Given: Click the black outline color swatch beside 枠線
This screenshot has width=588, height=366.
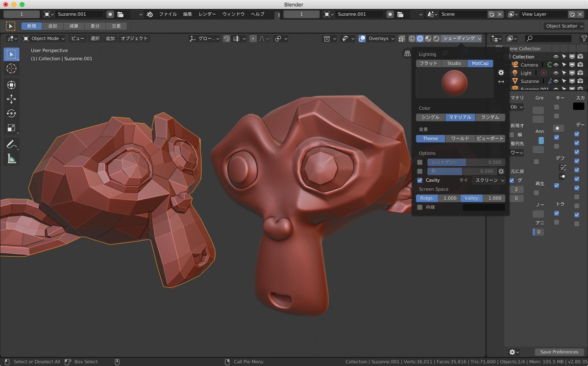Looking at the screenshot, I should (484, 207).
